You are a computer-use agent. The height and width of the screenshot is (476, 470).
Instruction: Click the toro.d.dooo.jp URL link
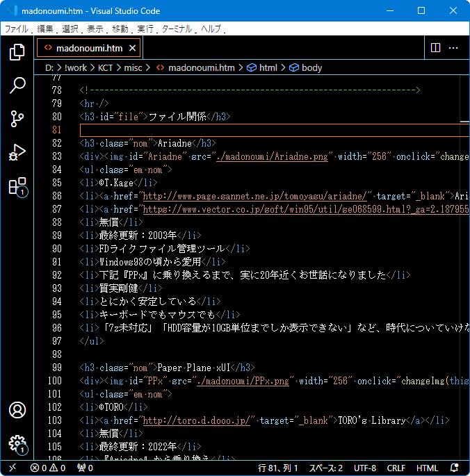197,420
